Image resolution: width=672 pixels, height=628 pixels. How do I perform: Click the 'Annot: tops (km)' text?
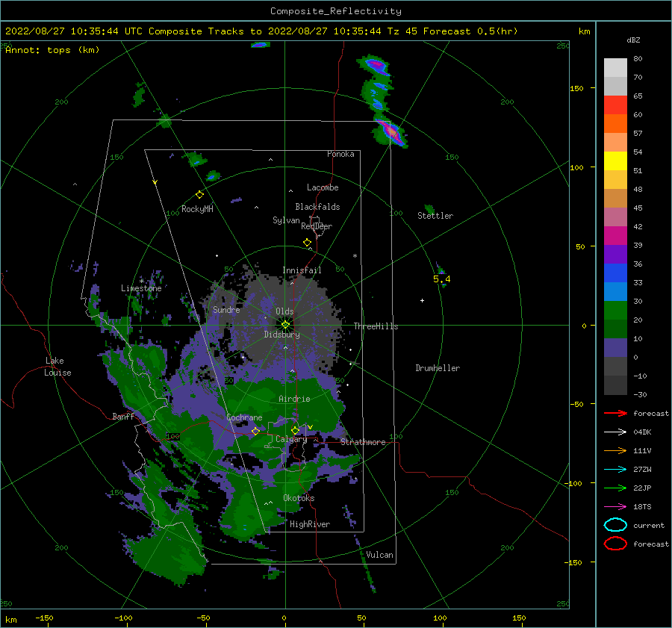(x=52, y=50)
